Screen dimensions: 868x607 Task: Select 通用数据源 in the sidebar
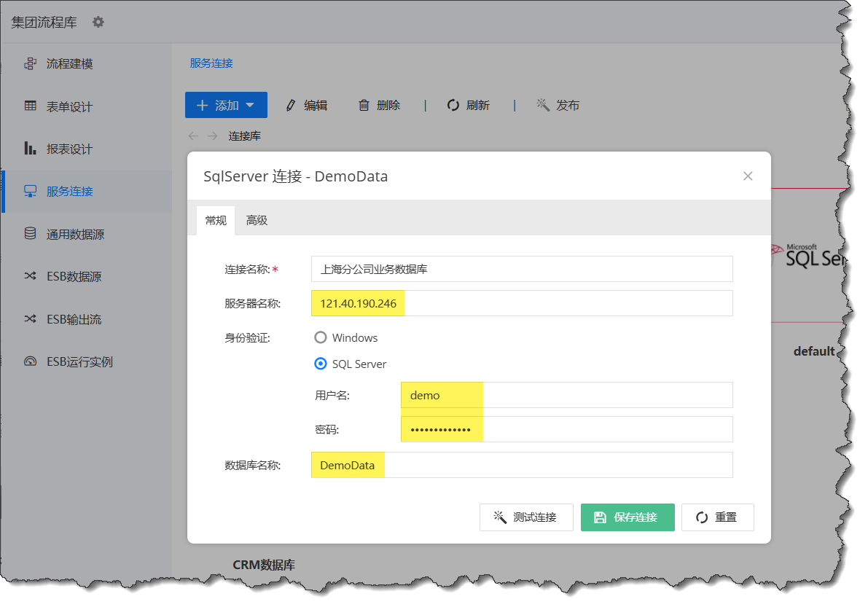74,235
